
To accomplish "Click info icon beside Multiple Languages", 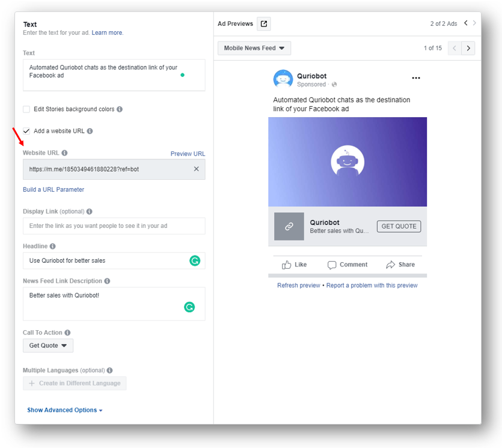I will [x=110, y=370].
